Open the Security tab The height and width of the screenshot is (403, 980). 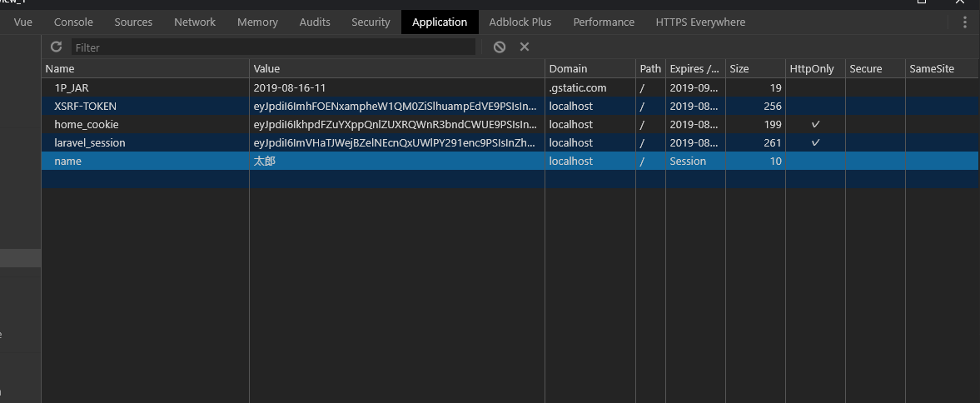[371, 22]
